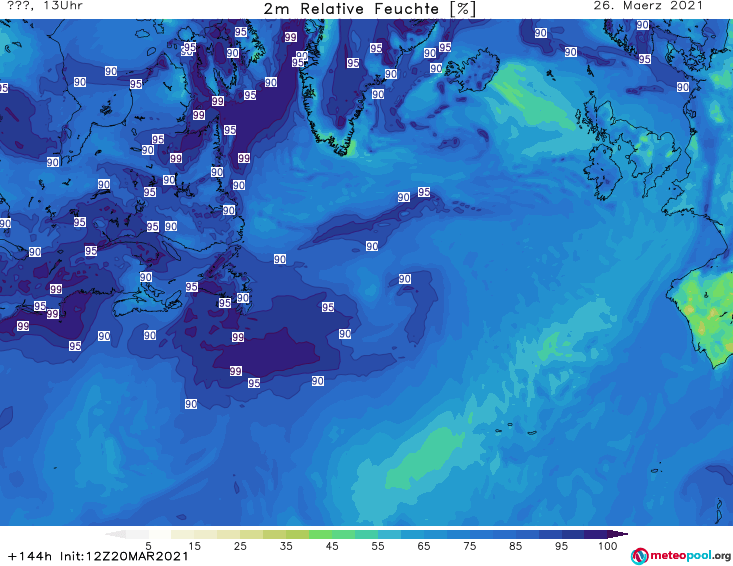Click the '45' label on the color scale

(x=332, y=546)
